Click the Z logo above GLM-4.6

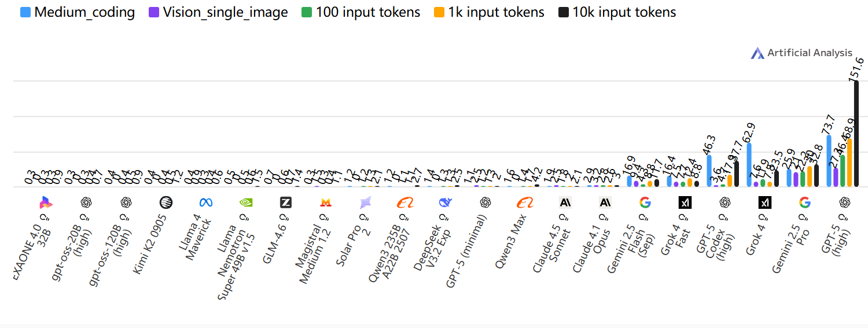pyautogui.click(x=286, y=202)
